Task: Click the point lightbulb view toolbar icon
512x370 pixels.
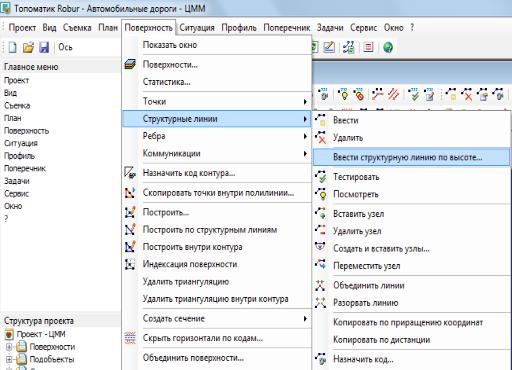Action: click(x=343, y=95)
